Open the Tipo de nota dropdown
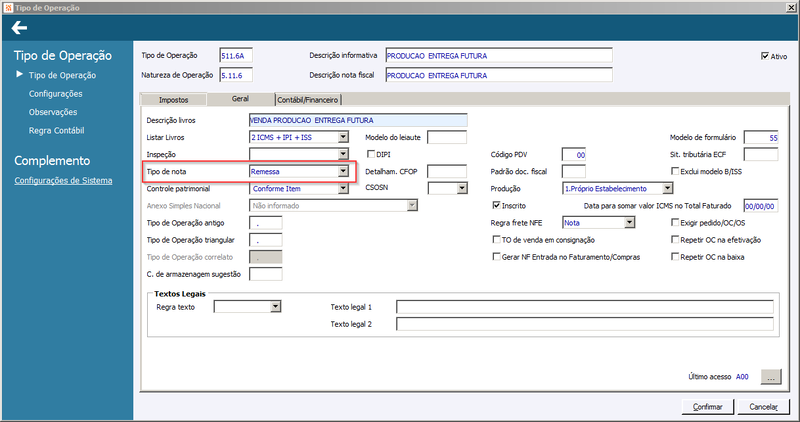The height and width of the screenshot is (422, 800). (x=343, y=171)
